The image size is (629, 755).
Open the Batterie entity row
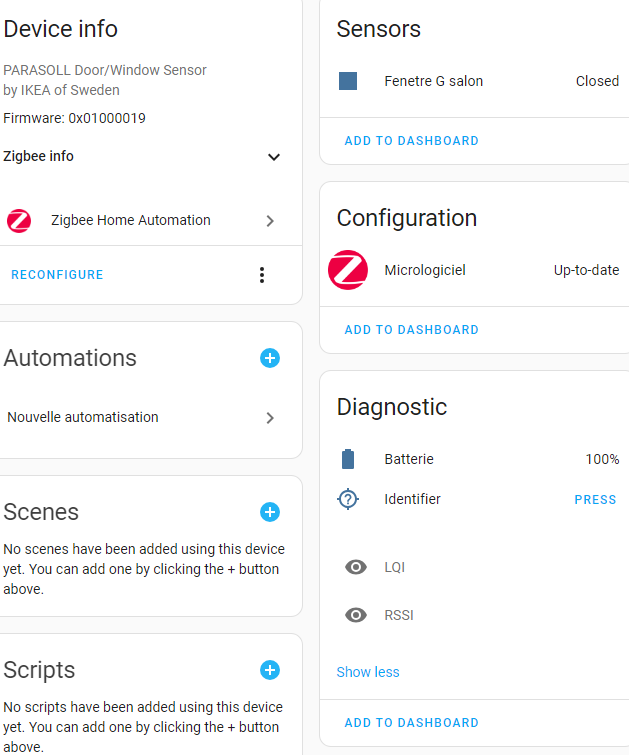click(478, 459)
